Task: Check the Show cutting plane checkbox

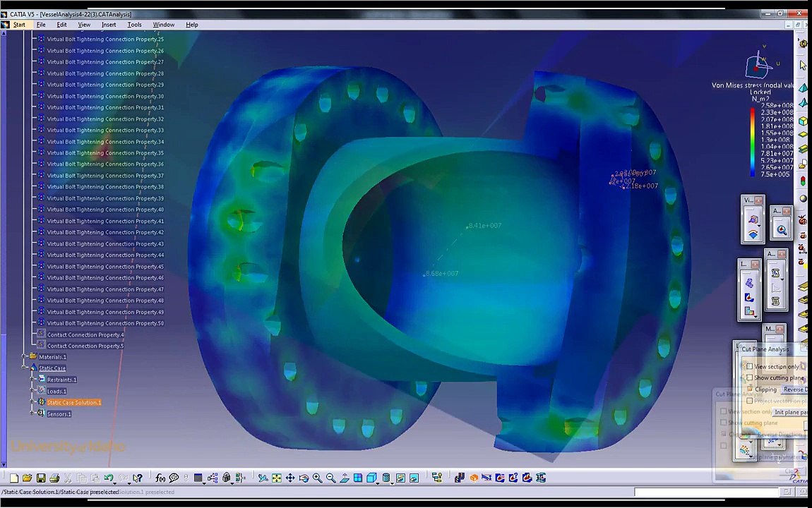Action: pos(749,377)
